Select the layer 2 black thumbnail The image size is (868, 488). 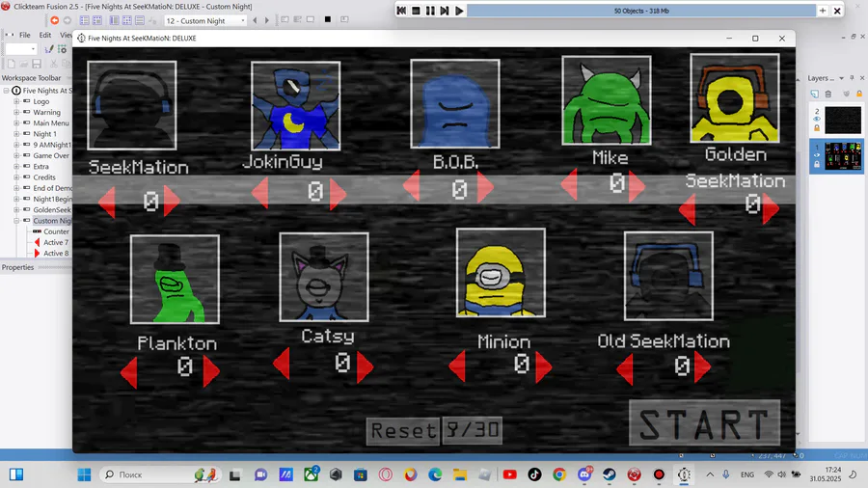(843, 120)
